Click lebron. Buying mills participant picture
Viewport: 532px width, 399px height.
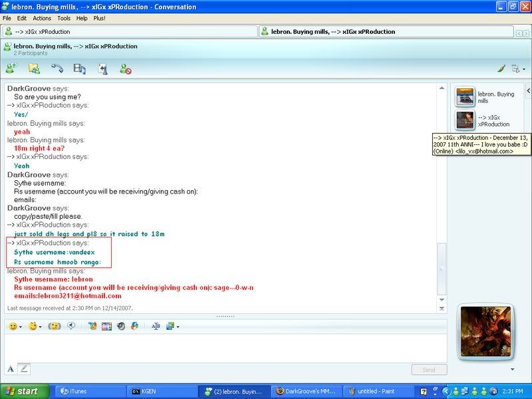click(465, 96)
